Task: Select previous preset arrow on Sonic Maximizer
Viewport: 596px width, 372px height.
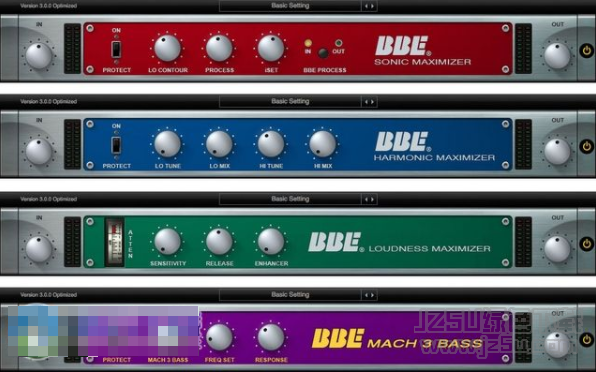Action: pos(366,6)
